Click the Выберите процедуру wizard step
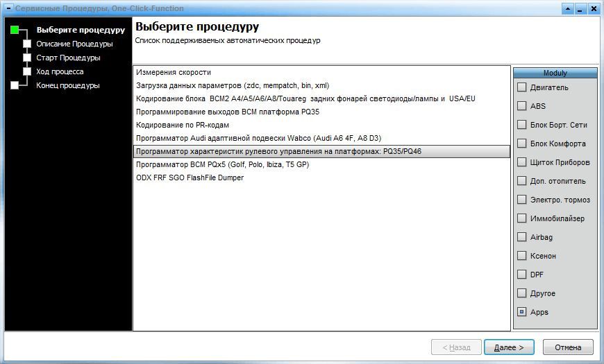The height and width of the screenshot is (364, 604). click(81, 30)
